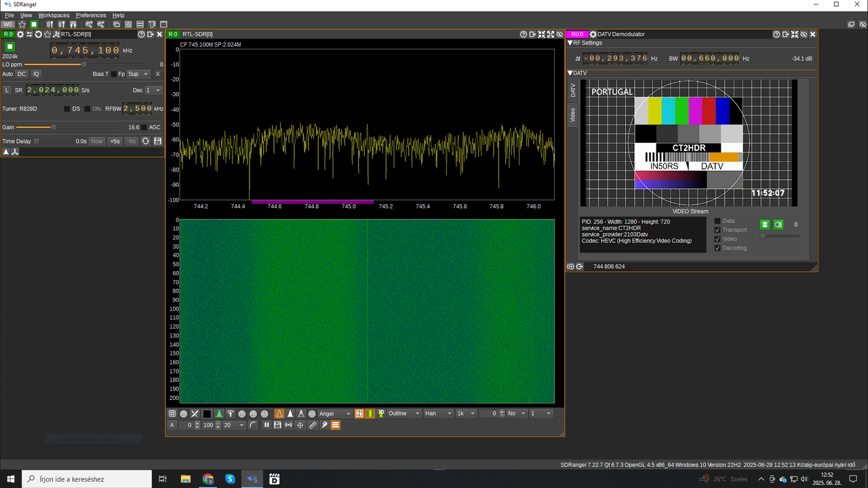This screenshot has width=868, height=488.
Task: Open the No averaging mode dropdown
Action: [516, 413]
